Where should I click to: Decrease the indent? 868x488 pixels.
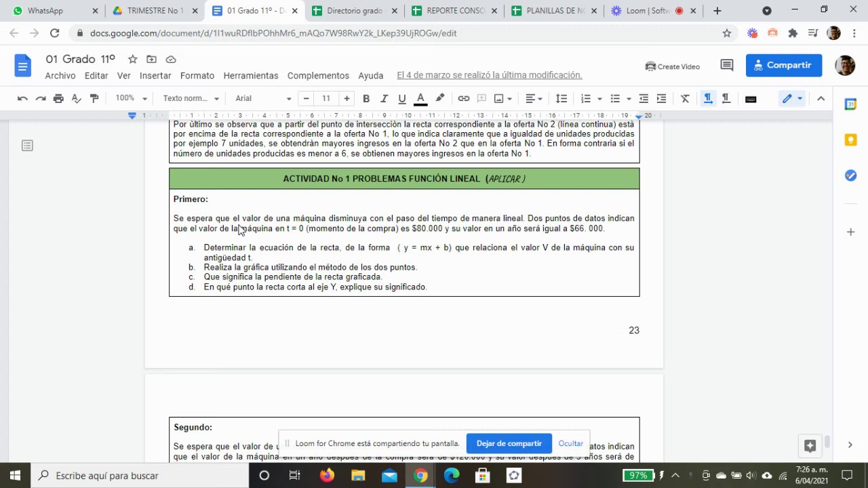coord(644,99)
